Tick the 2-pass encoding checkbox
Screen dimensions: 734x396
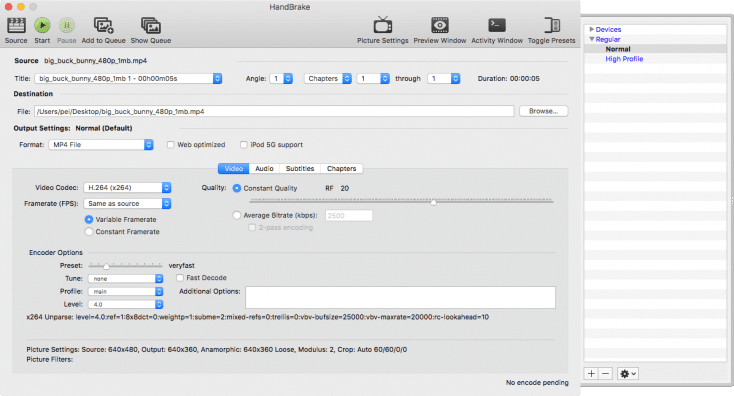click(x=252, y=227)
